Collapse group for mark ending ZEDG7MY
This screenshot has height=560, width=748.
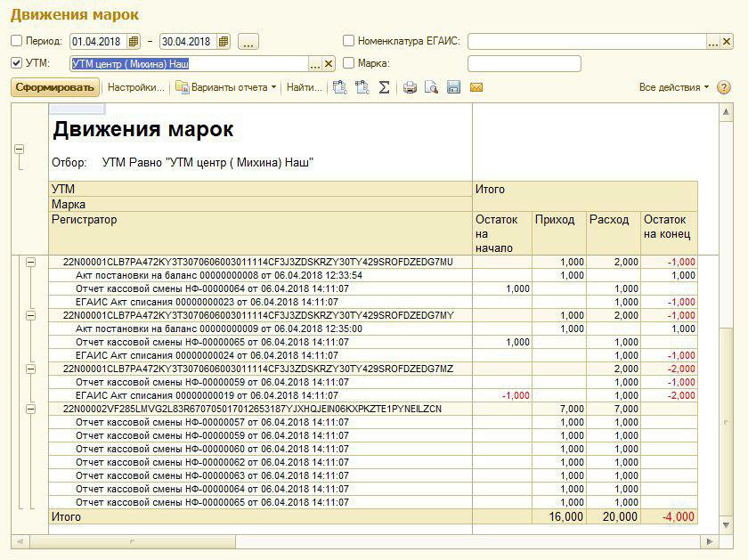coord(30,315)
